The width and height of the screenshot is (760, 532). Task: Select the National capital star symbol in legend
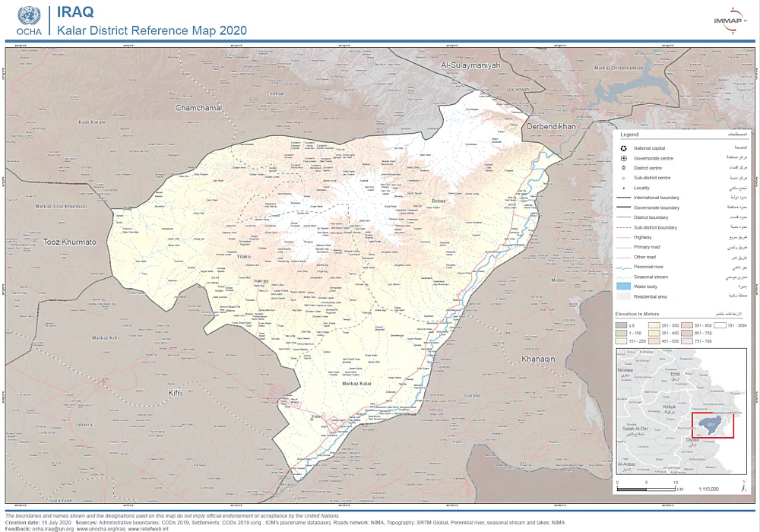click(623, 147)
